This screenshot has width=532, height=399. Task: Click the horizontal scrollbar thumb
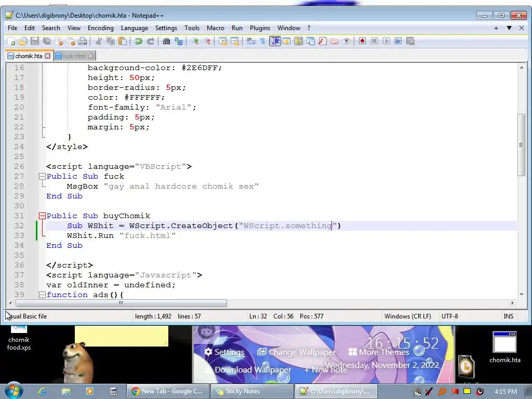[121, 303]
